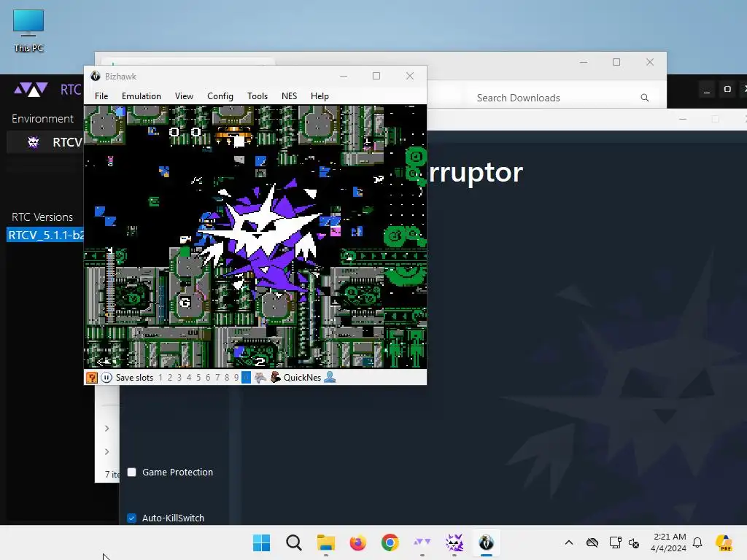Click the question block icon in Bizhawk status bar
Image resolution: width=747 pixels, height=560 pixels.
[91, 378]
